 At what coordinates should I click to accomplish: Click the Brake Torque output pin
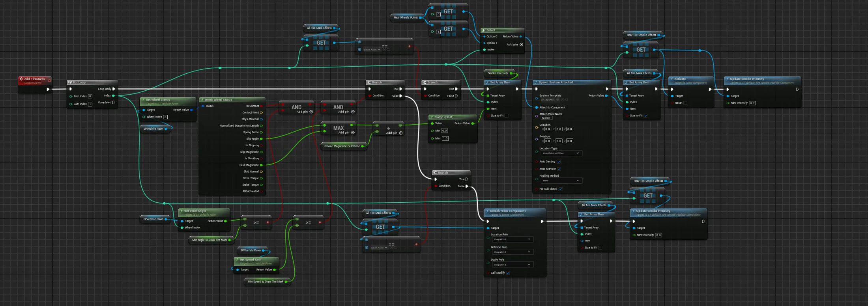pyautogui.click(x=261, y=185)
